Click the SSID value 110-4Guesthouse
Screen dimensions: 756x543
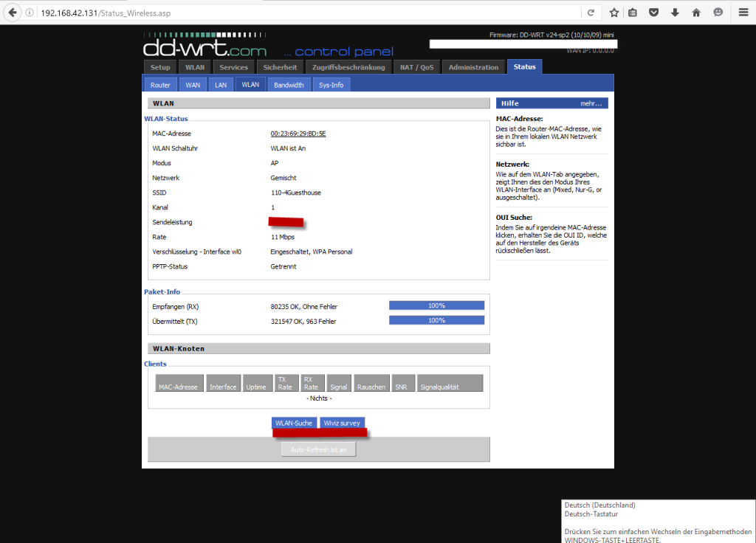[295, 193]
